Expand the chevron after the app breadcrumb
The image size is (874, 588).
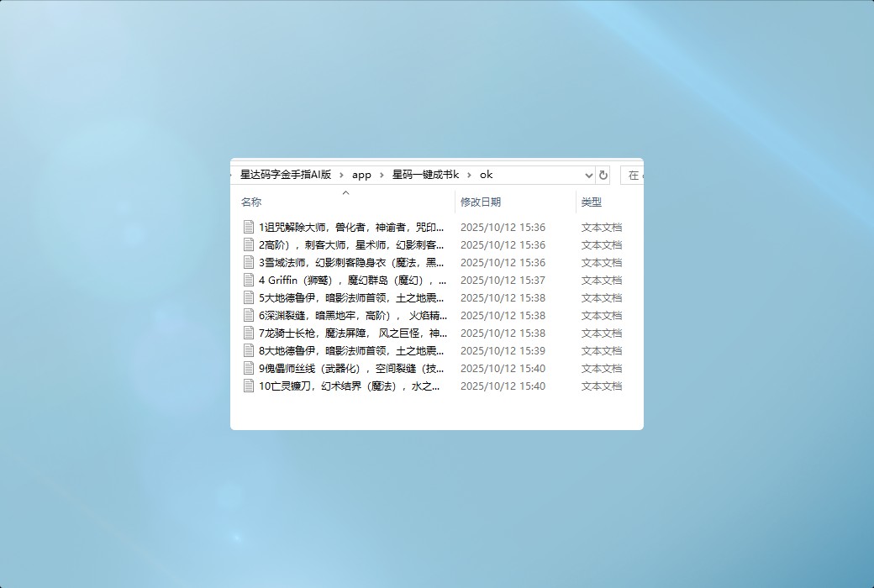pos(382,175)
